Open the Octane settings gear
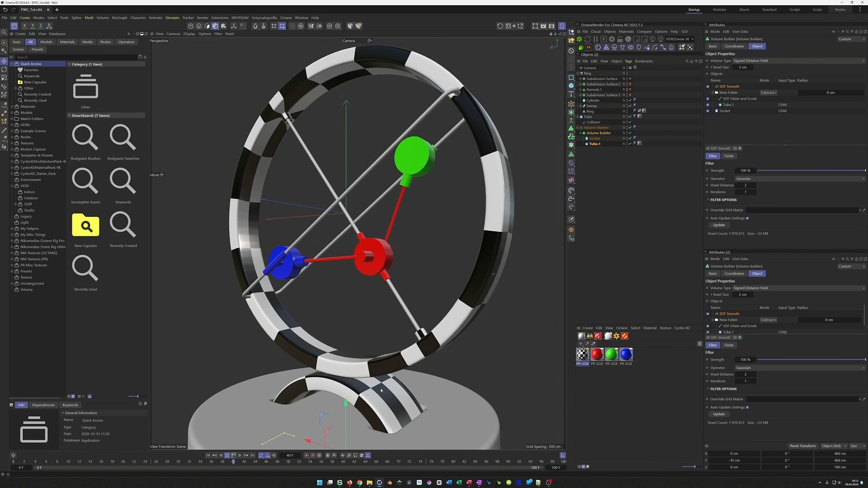 point(612,39)
